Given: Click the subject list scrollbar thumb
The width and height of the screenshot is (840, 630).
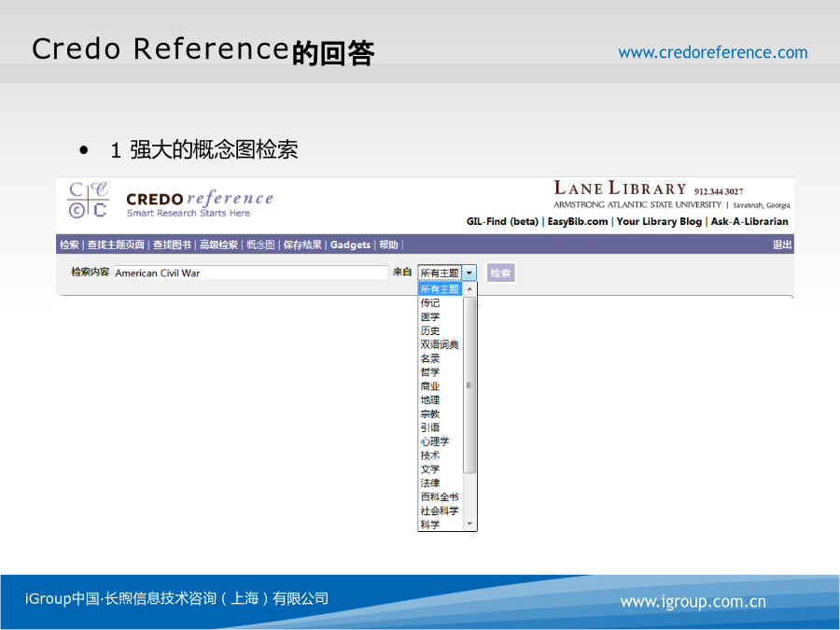Looking at the screenshot, I should point(469,385).
